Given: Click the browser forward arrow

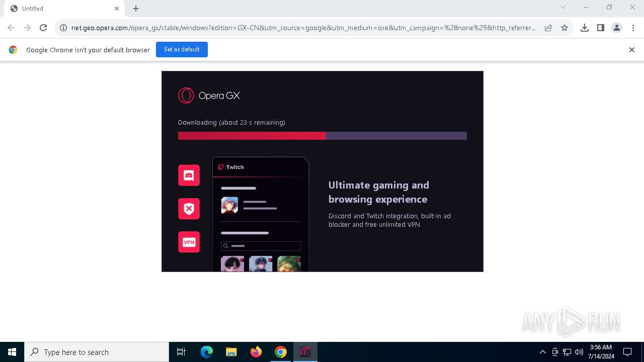Looking at the screenshot, I should tap(27, 28).
